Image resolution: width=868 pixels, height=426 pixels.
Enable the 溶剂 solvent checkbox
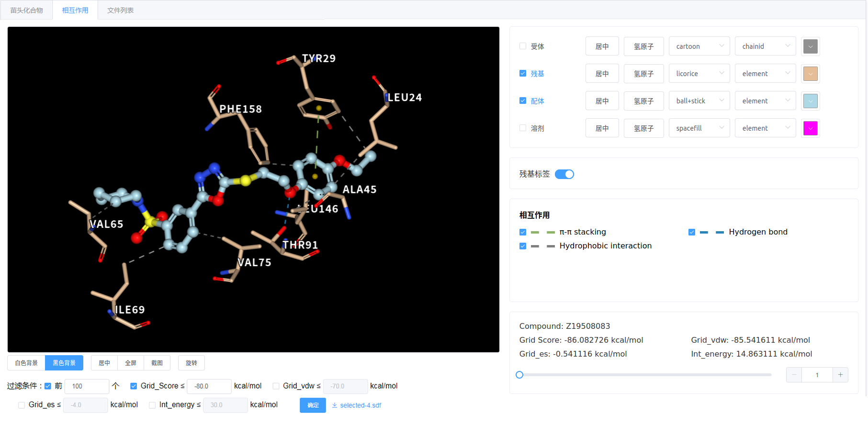point(523,128)
